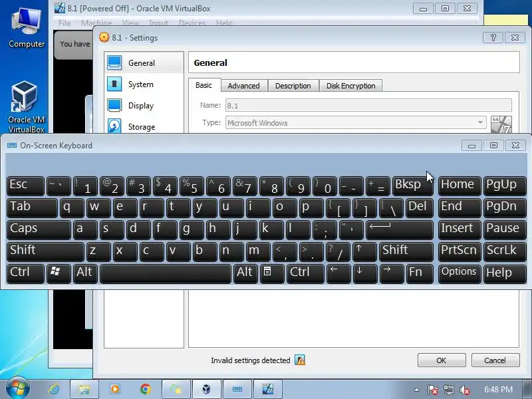Screen dimensions: 532x399
Task: Click the Windows logo key on keyboard
Action: (59, 273)
